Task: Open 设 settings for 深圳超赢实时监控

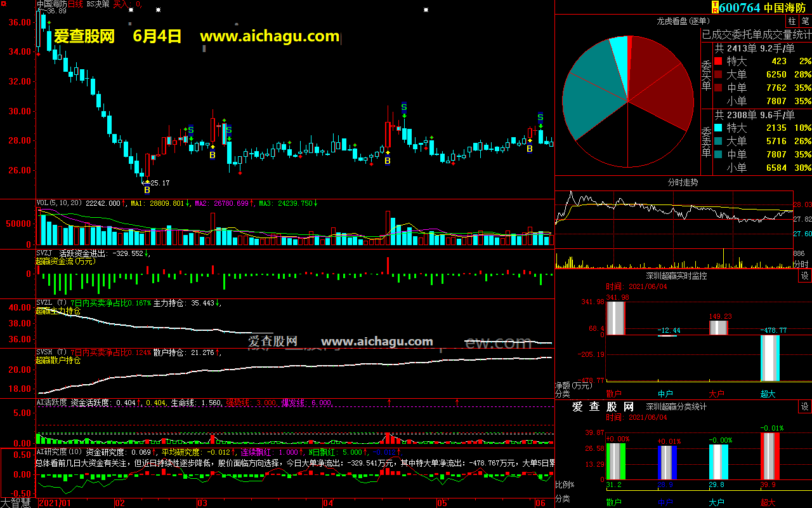Action: 805,276
